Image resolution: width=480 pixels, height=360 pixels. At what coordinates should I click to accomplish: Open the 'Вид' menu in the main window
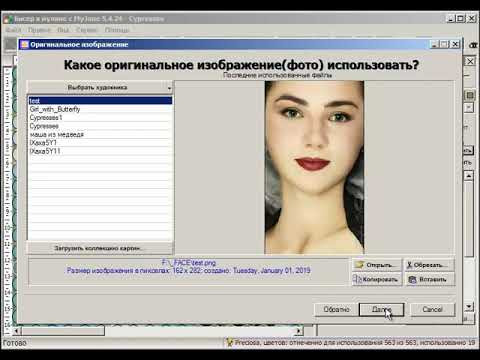(63, 30)
